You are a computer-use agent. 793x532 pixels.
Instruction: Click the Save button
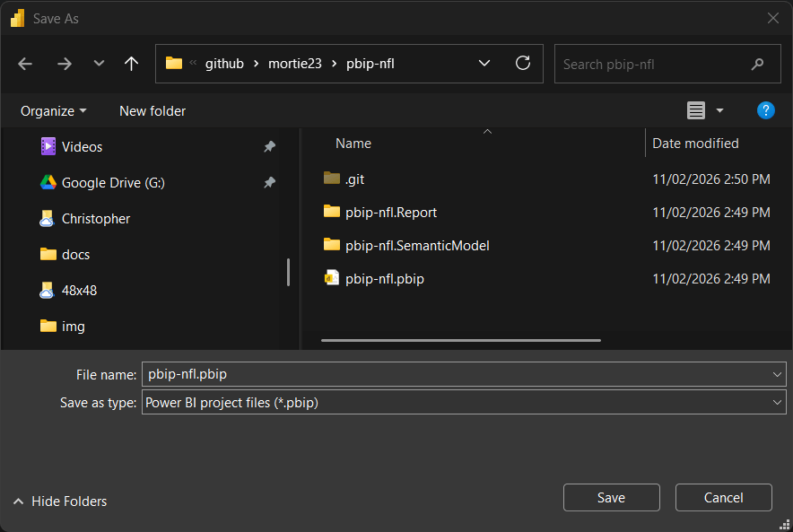click(x=611, y=498)
